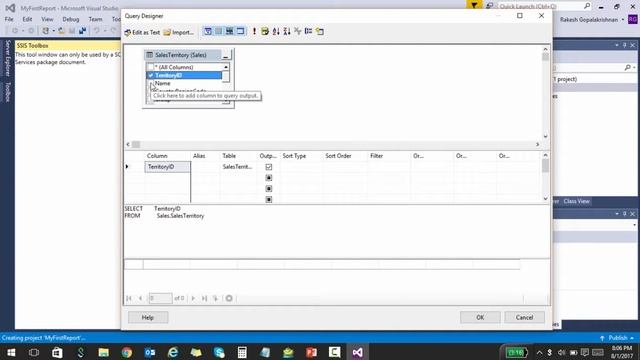The height and width of the screenshot is (360, 640).
Task: Click the TerritoryID cell in Column field
Action: click(x=167, y=167)
